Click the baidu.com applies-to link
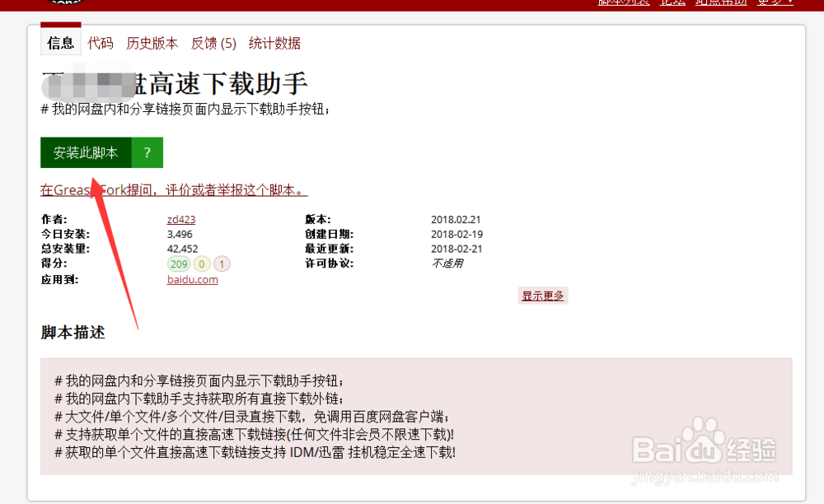Viewport: 824px width, 504px height. point(192,279)
